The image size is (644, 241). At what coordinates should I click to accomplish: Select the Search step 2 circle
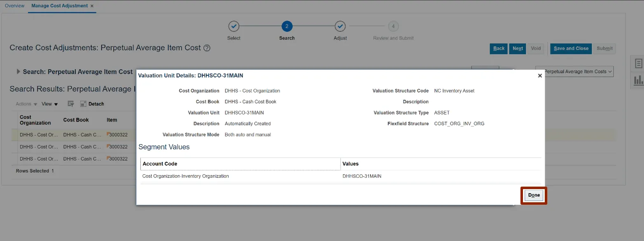[x=287, y=26]
